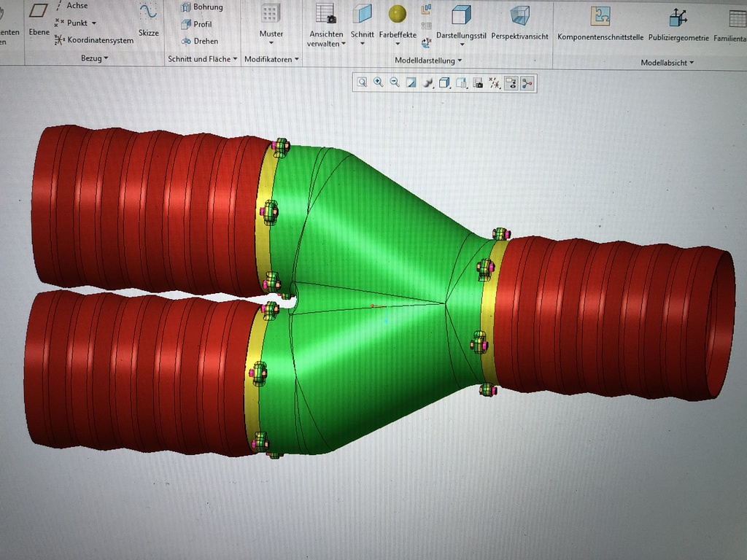The image size is (747, 560).
Task: Refit model with graphics toolbar magnifier
Action: coord(362,82)
